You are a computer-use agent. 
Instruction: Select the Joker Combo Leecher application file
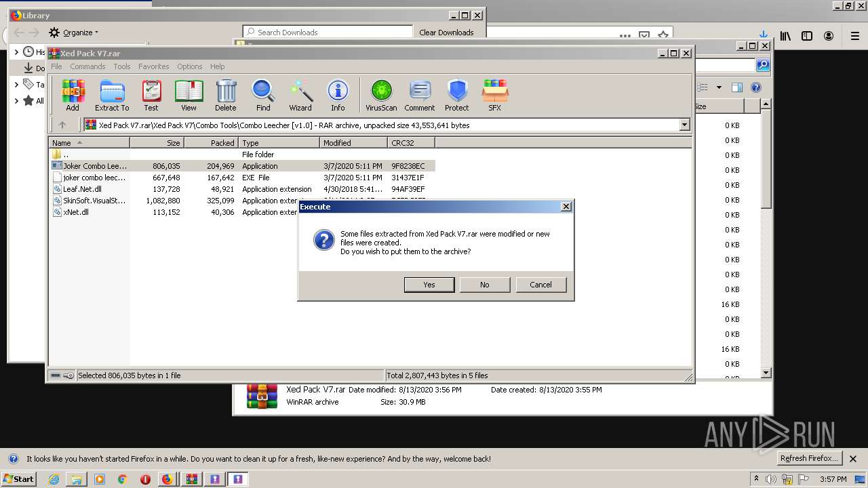[242, 166]
